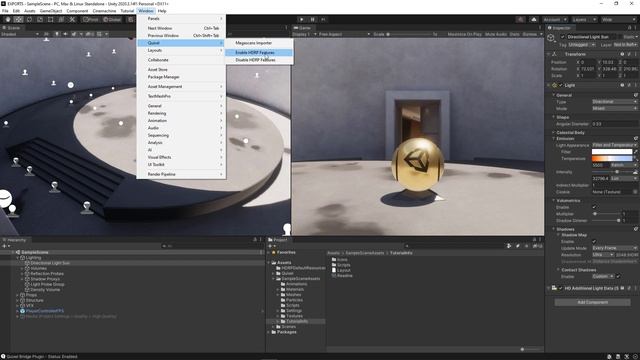This screenshot has height=360, width=640.
Task: Open the light Type dropdown (Directional)
Action: point(614,102)
